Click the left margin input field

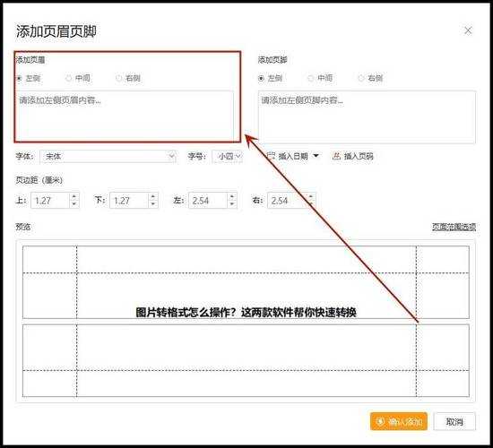208,201
